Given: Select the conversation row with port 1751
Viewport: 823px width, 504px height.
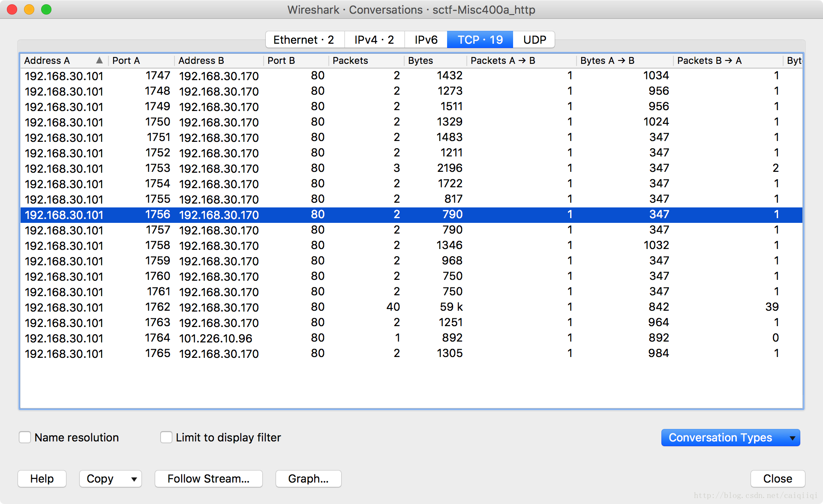Looking at the screenshot, I should 411,138.
